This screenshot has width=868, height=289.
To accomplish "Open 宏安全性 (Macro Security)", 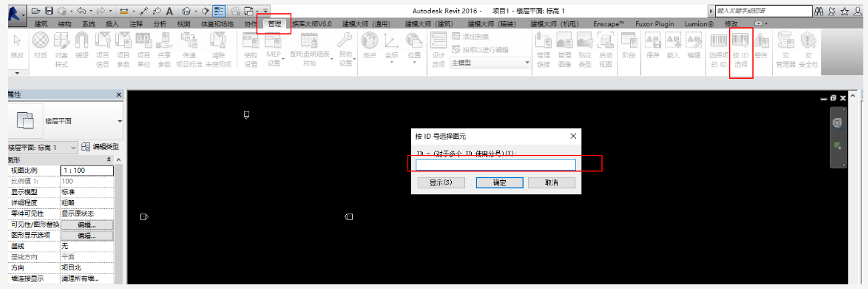I will [809, 50].
